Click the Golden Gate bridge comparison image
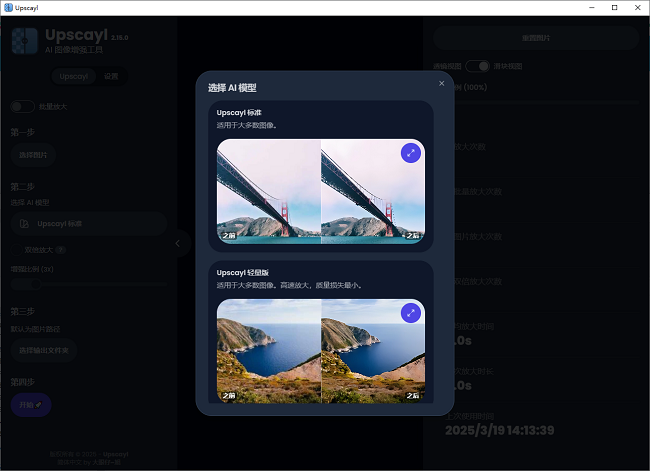This screenshot has height=471, width=650. pos(321,191)
